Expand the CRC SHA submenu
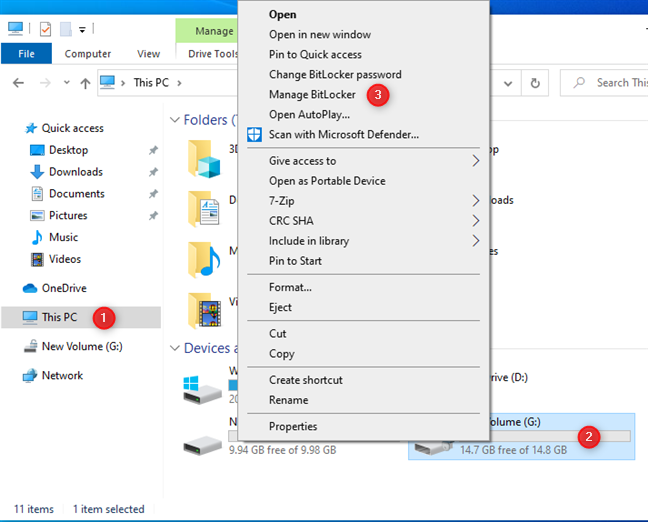This screenshot has width=648, height=522. pos(364,221)
